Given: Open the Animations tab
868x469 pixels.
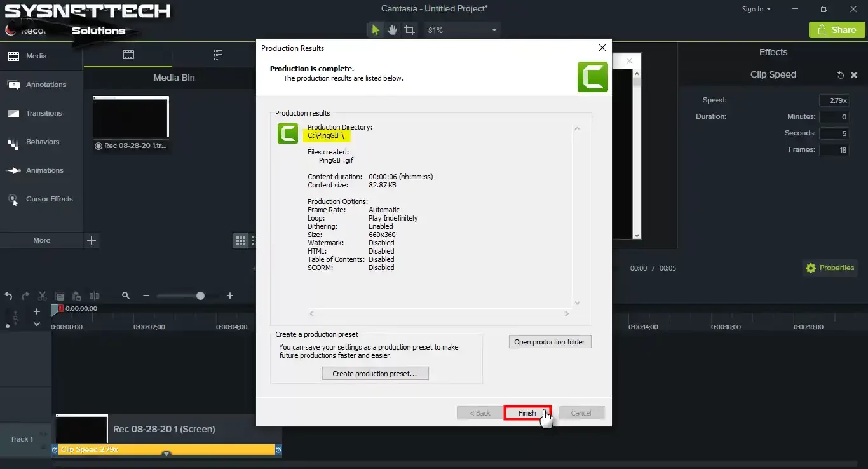Looking at the screenshot, I should pyautogui.click(x=41, y=170).
